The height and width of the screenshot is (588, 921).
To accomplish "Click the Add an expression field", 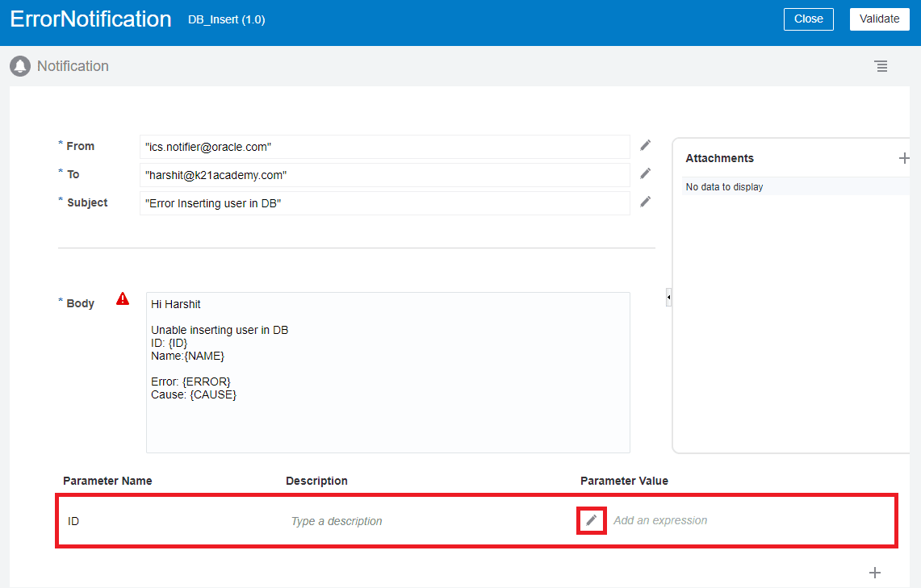I will click(660, 521).
